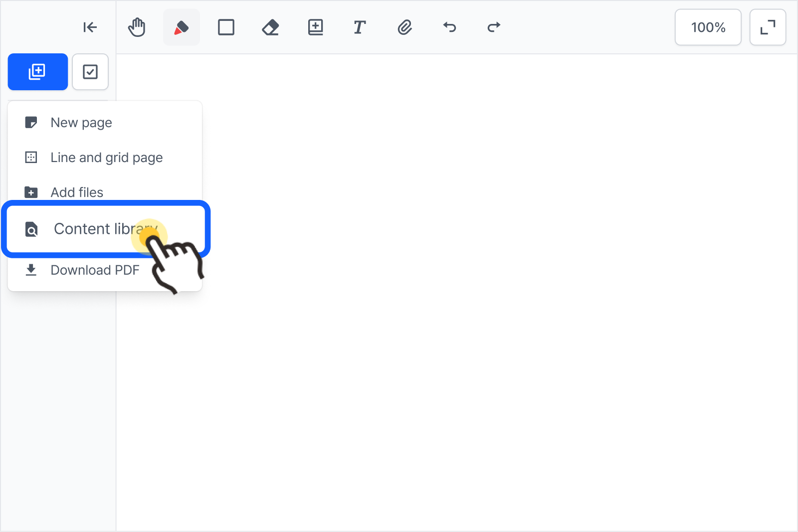The width and height of the screenshot is (798, 532).
Task: Choose Add files from the menu
Action: (105, 192)
